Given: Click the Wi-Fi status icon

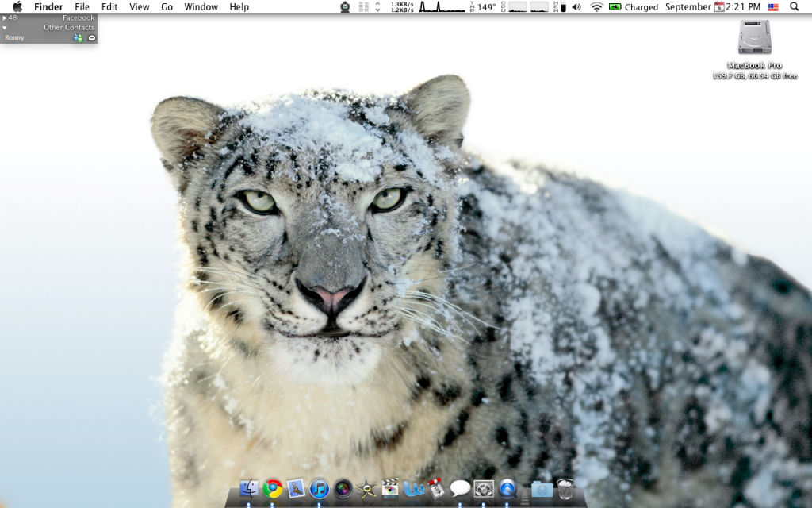Looking at the screenshot, I should point(596,6).
